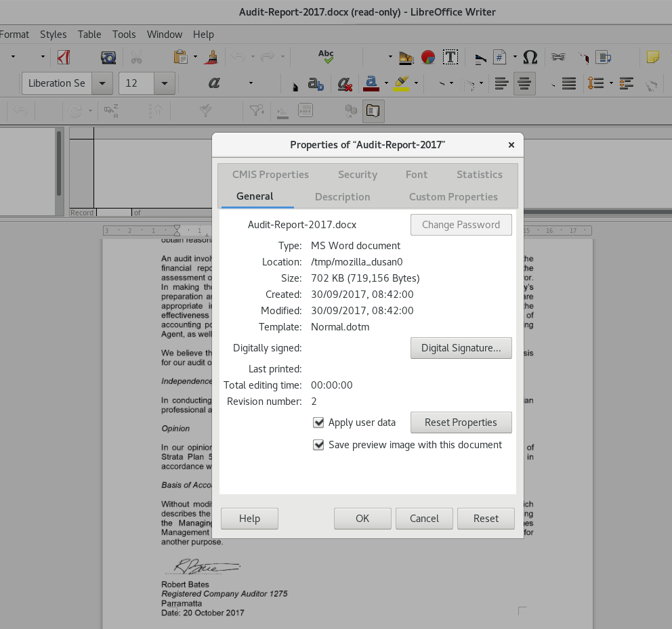Switch to Description tab
672x629 pixels.
(x=342, y=196)
